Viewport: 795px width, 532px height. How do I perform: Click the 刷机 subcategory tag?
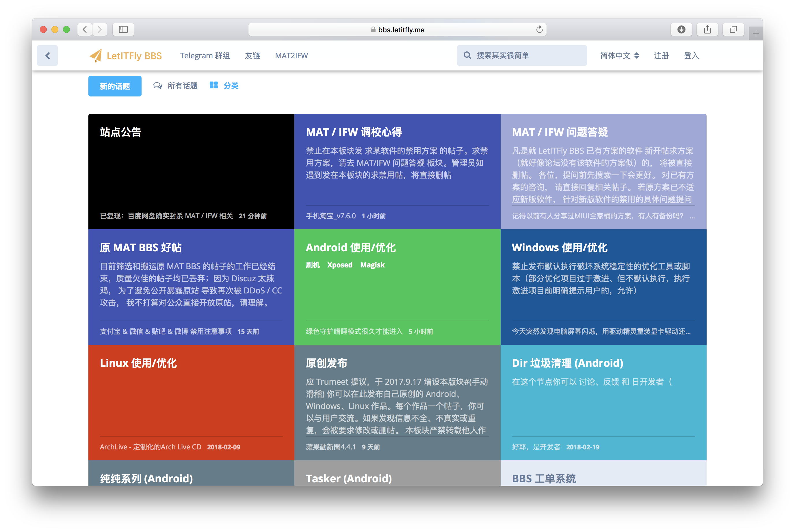click(x=313, y=265)
